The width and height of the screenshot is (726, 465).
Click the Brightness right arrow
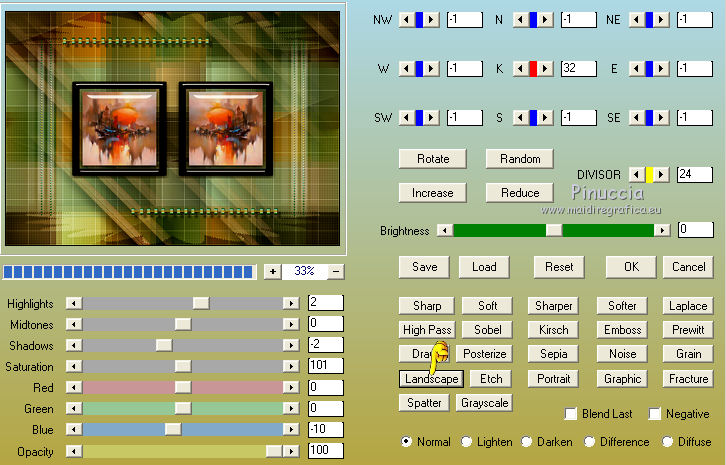tap(663, 230)
